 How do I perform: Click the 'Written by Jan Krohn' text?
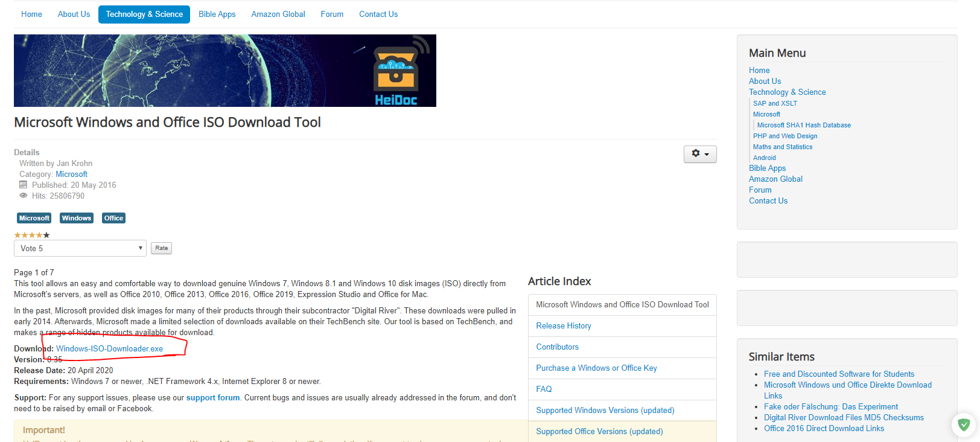56,163
